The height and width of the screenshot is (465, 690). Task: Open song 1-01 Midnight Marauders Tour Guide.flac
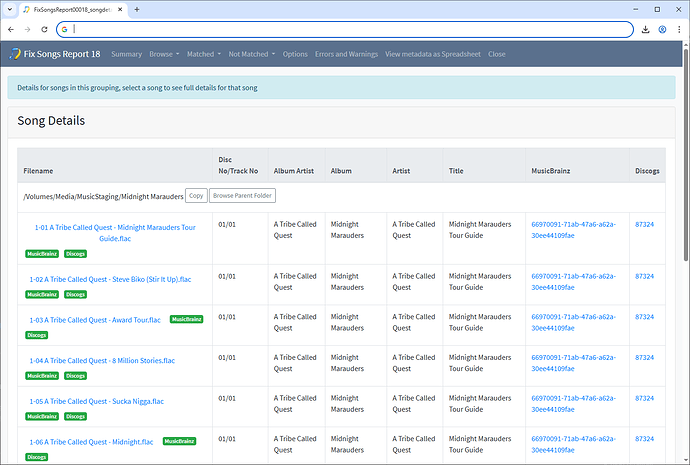click(x=115, y=233)
